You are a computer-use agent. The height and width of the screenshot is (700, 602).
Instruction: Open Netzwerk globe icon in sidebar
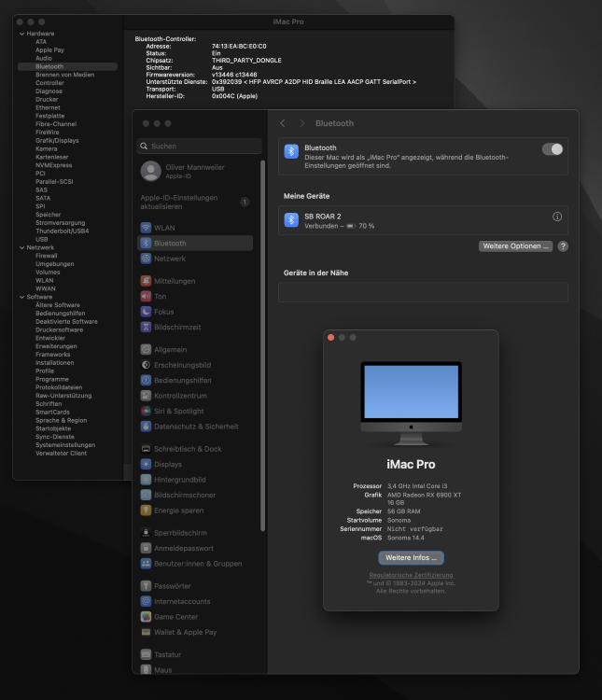pos(146,259)
